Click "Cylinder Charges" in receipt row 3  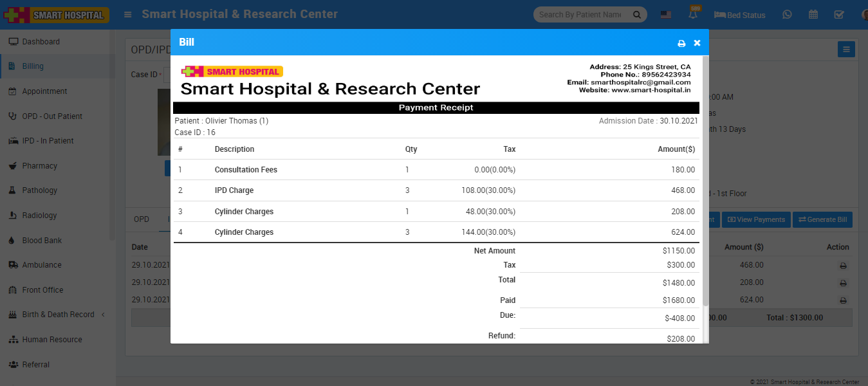[244, 212]
